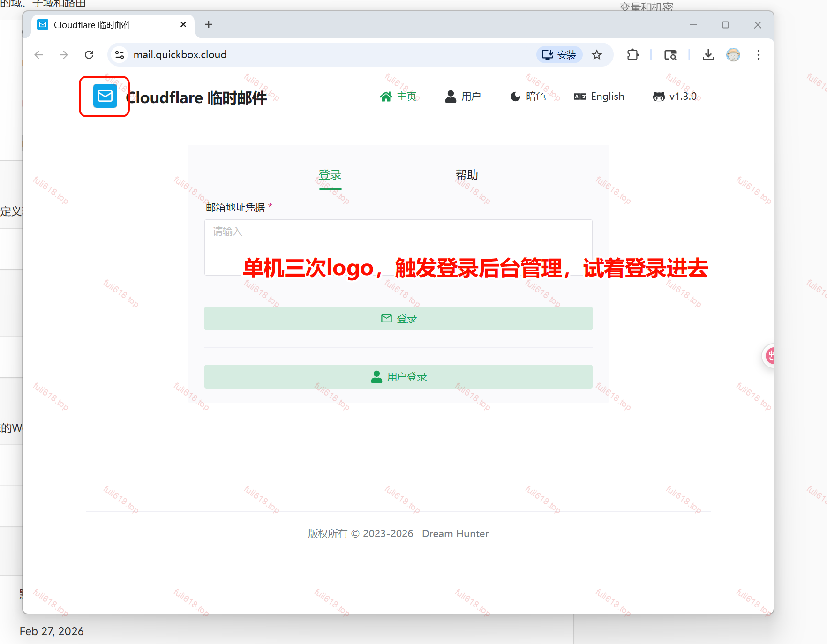827x644 pixels.
Task: View site information icon in address bar
Action: click(120, 55)
